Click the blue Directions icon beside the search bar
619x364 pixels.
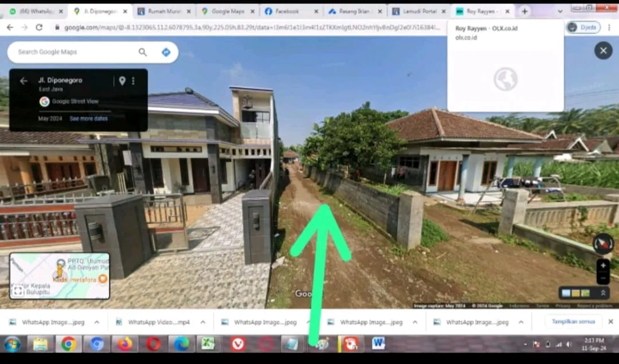pos(166,52)
